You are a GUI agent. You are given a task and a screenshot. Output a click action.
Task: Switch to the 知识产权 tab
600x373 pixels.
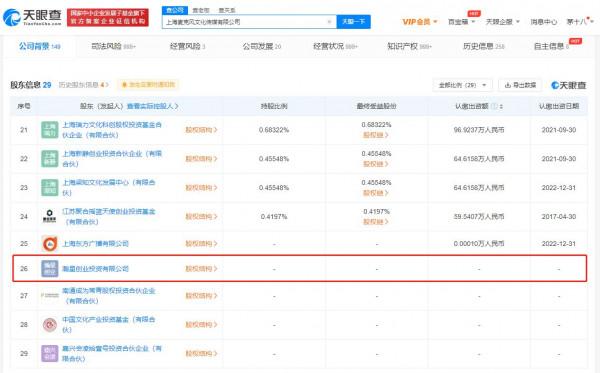(409, 46)
